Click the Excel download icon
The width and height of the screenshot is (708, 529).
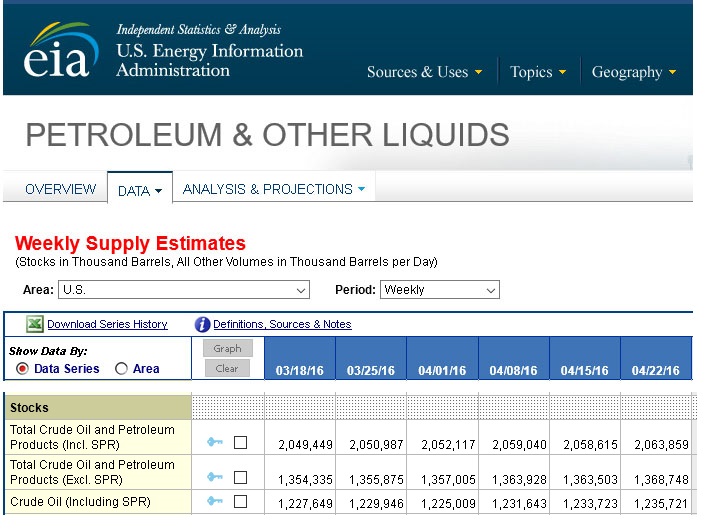34,324
